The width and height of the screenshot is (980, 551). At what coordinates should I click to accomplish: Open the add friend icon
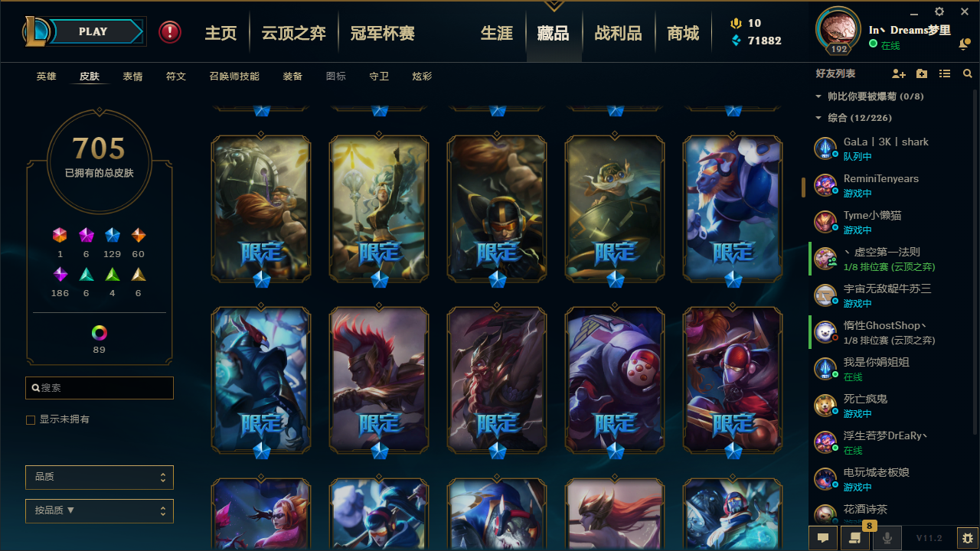pos(899,73)
